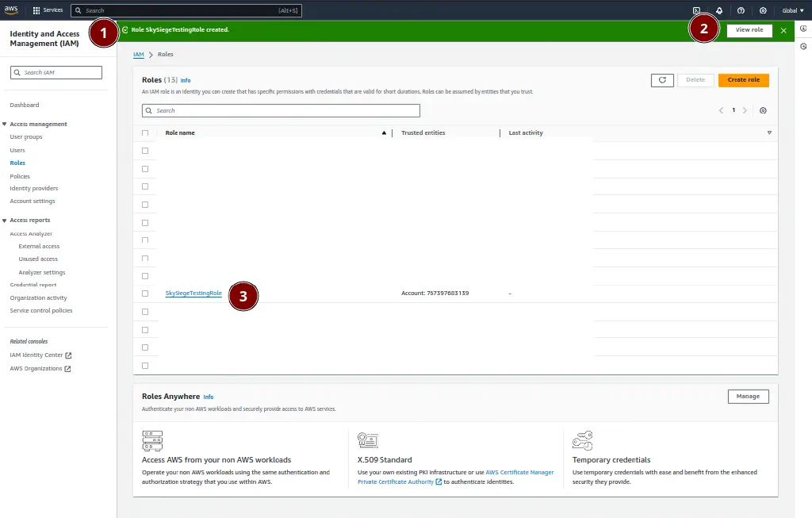Check the last role row checkbox
The width and height of the screenshot is (812, 518).
point(145,366)
